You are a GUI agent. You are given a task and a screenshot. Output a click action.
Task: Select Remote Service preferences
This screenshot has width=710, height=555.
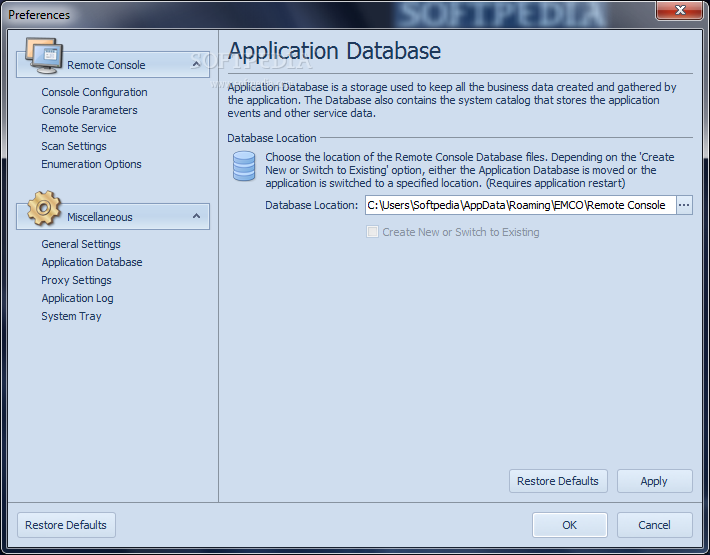(79, 128)
